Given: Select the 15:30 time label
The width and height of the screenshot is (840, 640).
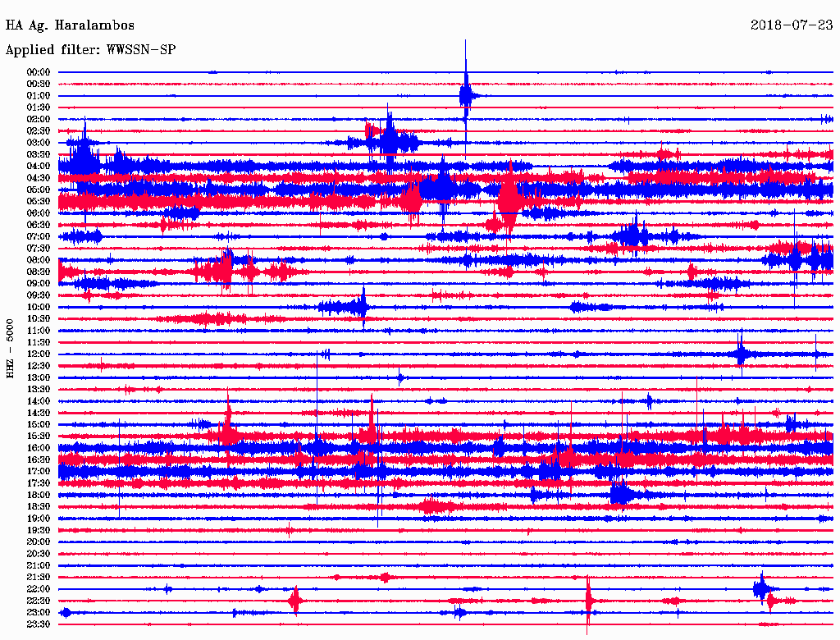Looking at the screenshot, I should pyautogui.click(x=39, y=437).
